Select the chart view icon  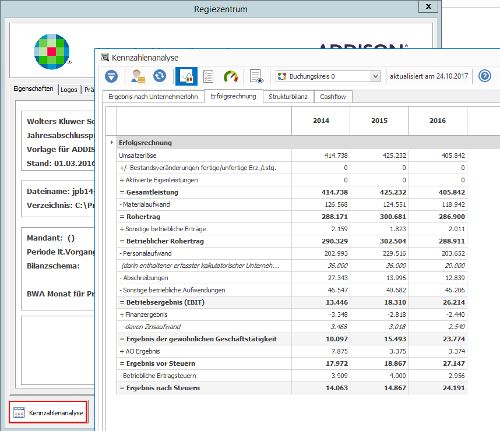click(x=186, y=76)
